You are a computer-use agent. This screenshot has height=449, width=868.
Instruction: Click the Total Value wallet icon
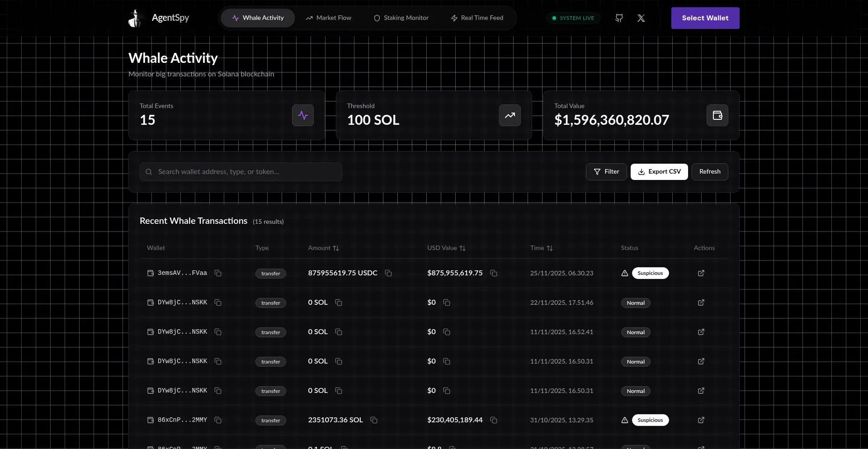pyautogui.click(x=717, y=115)
